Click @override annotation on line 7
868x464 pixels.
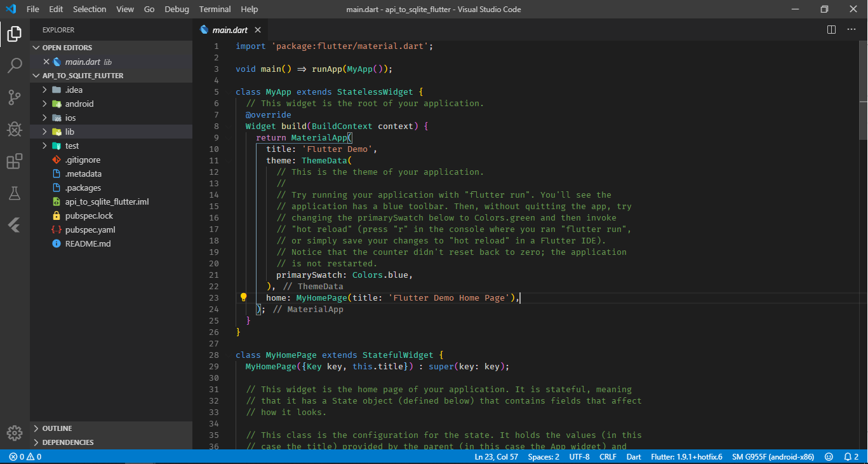pyautogui.click(x=269, y=115)
